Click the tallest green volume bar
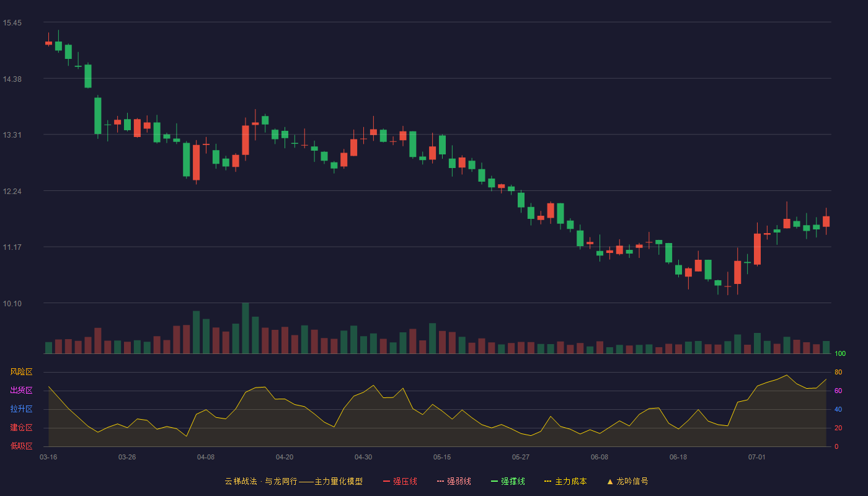868x496 pixels. (246, 328)
